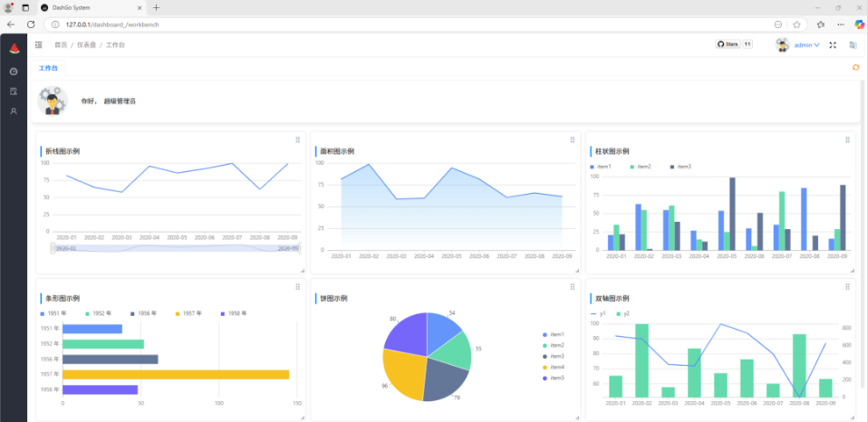
Task: Click the yellow 1957 年 horizontal bar
Action: point(176,374)
